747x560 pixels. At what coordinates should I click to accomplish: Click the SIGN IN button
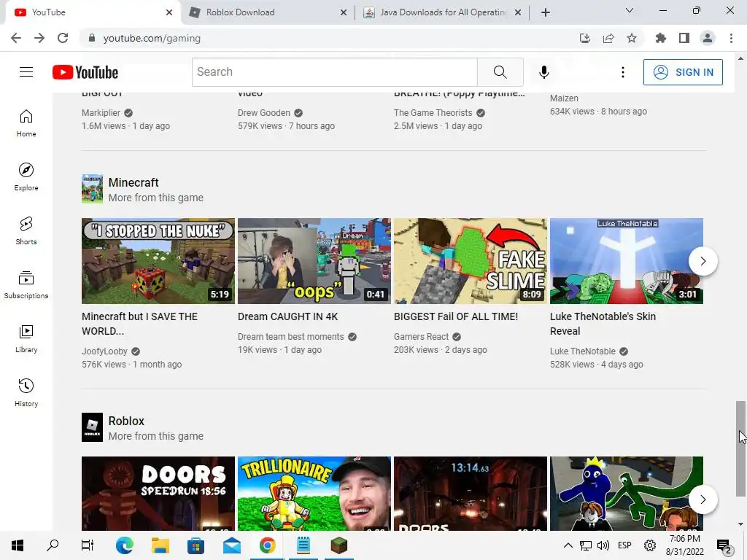[683, 72]
